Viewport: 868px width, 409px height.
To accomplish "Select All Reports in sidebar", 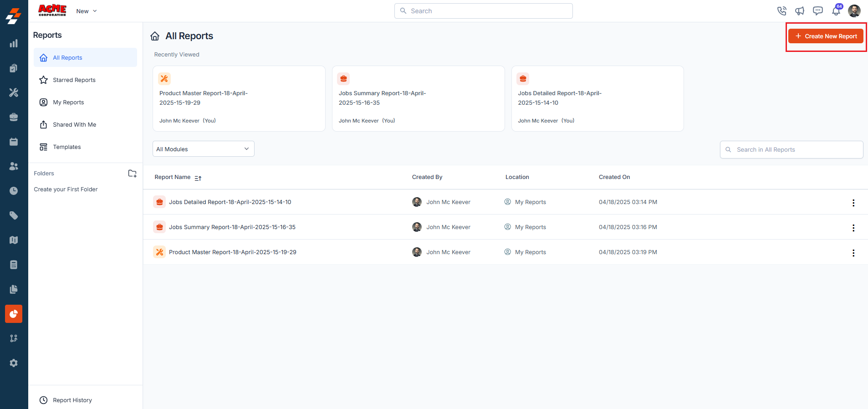I will pyautogui.click(x=85, y=57).
